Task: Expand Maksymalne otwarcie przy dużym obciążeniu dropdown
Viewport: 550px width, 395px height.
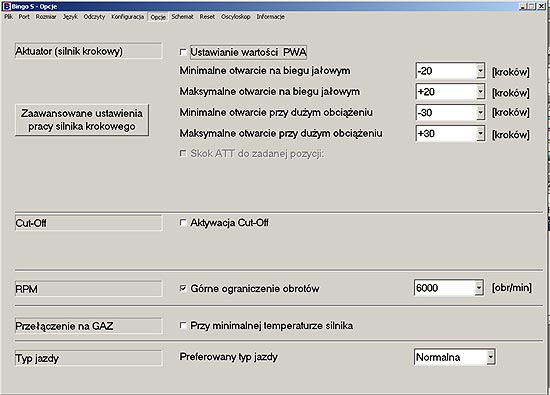Action: point(480,134)
